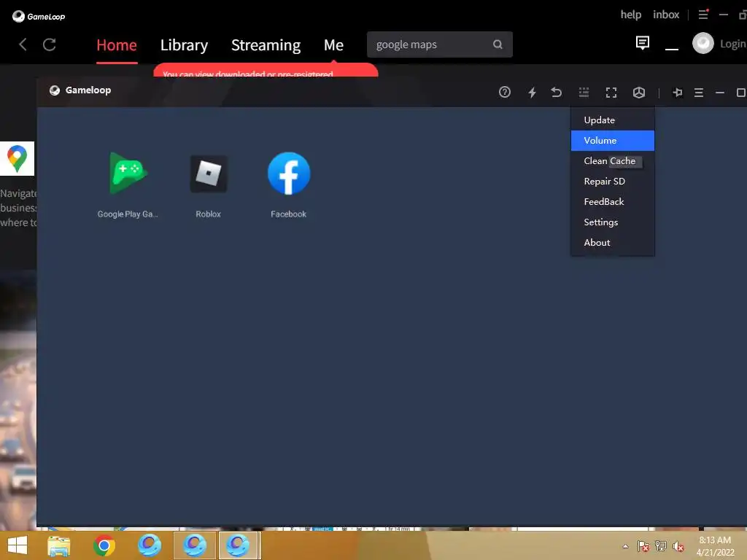The height and width of the screenshot is (560, 747).
Task: Open the keyboard mapping grid icon
Action: tap(584, 92)
